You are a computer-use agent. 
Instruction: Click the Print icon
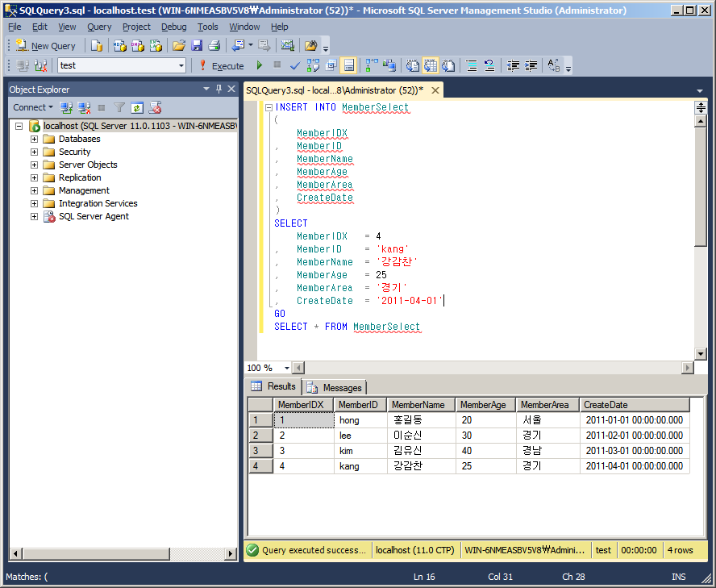point(214,46)
